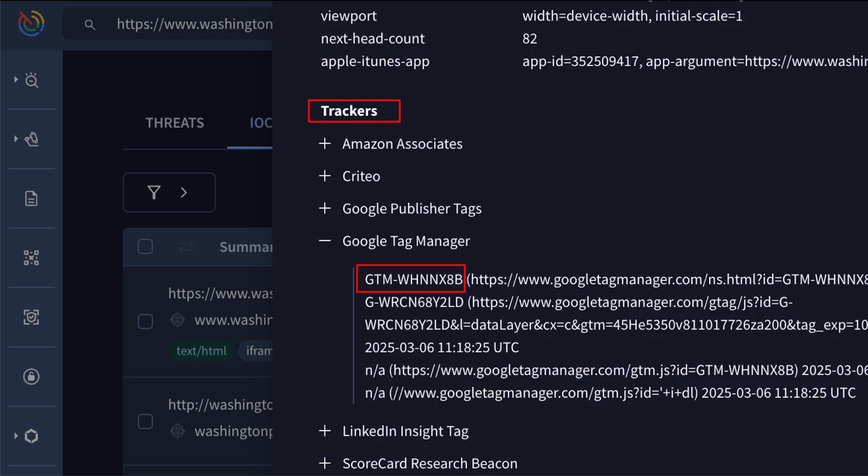The width and height of the screenshot is (868, 476).
Task: Expand the filter panel chevron
Action: coord(184,192)
